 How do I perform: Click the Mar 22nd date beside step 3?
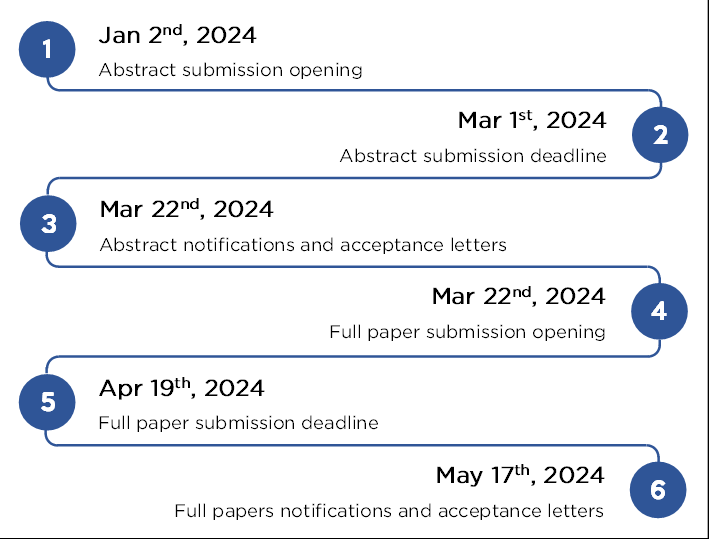[x=186, y=210]
